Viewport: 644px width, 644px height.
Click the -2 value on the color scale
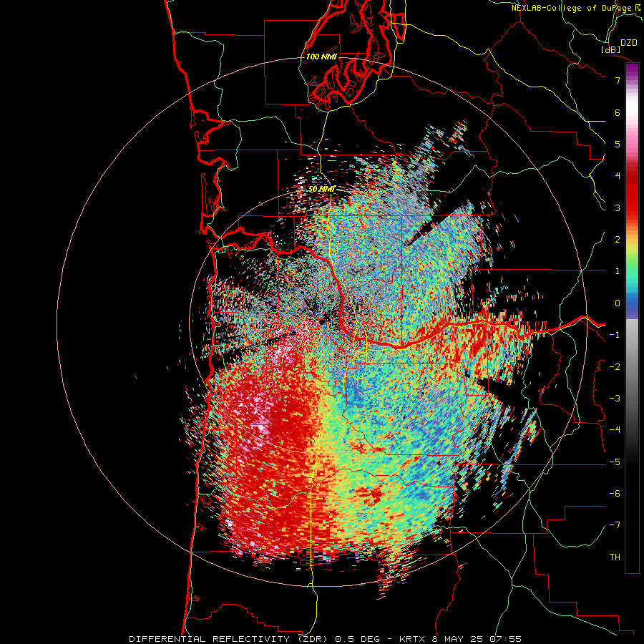tap(615, 367)
